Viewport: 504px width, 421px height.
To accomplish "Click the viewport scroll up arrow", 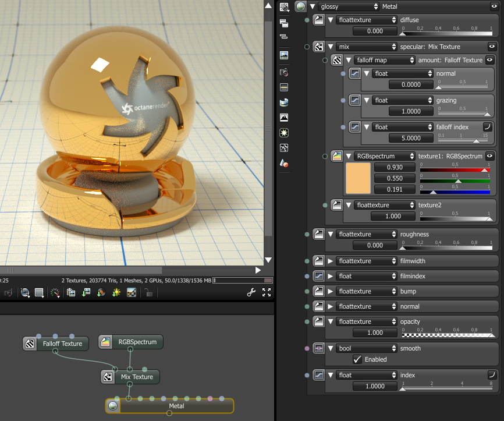I will pos(268,5).
